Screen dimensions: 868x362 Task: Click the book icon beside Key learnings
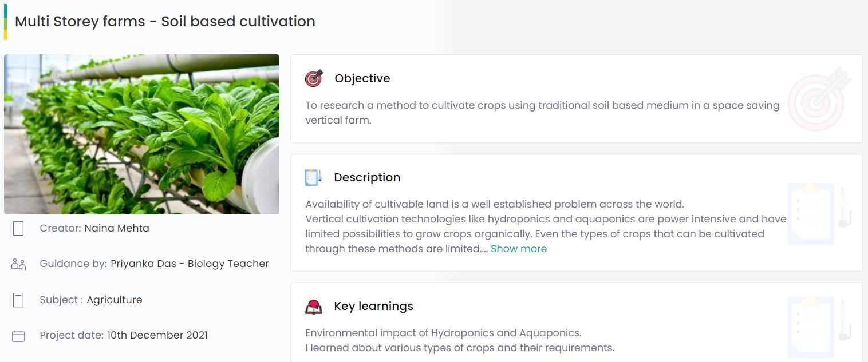pos(314,307)
